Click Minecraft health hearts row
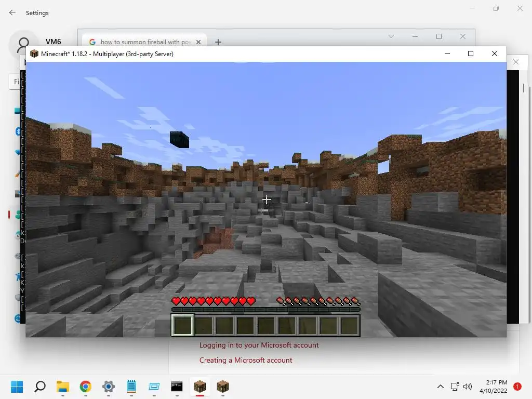The width and height of the screenshot is (532, 399). [214, 301]
